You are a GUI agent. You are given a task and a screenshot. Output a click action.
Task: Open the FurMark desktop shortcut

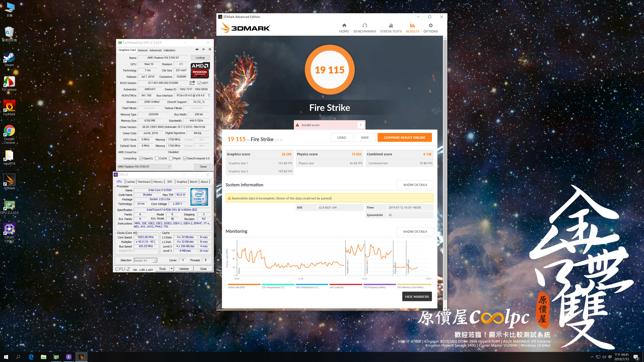9,108
